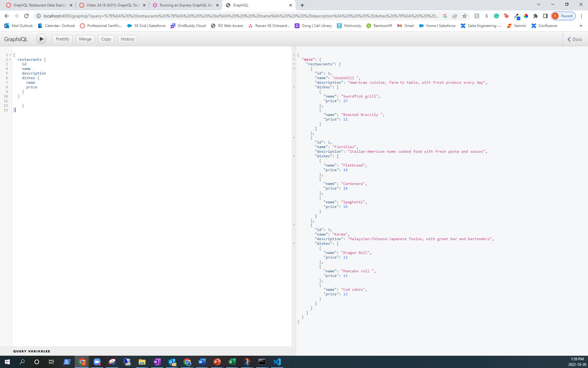588x368 pixels.
Task: Share this page icon in address bar
Action: coord(455,16)
